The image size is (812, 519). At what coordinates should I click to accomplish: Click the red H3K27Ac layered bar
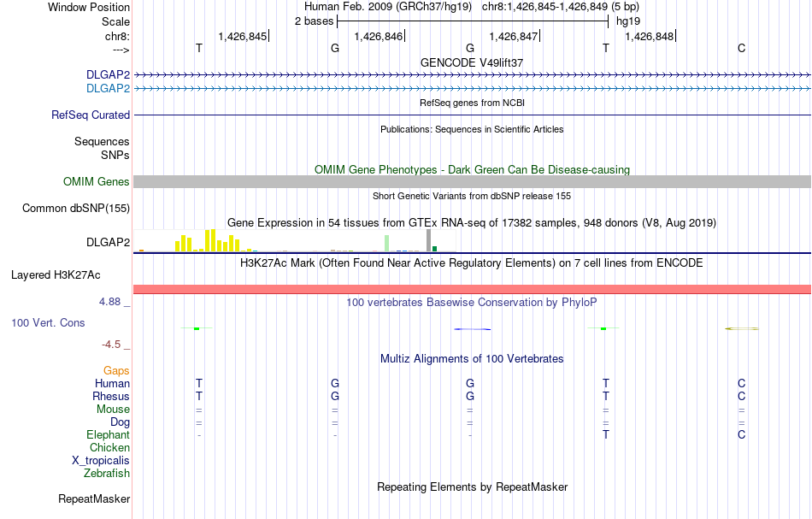[473, 289]
